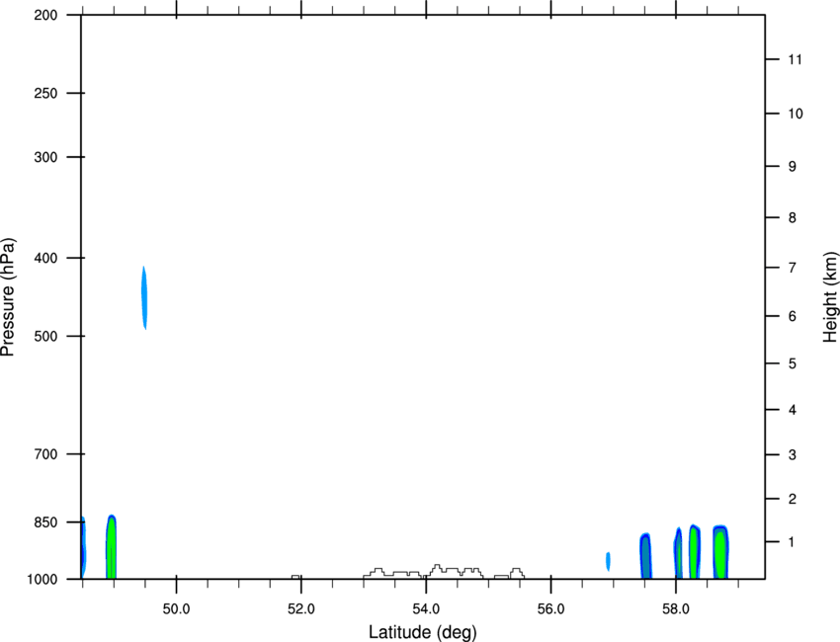840x642 pixels.
Task: Click the 'Height (km)' axis title
Action: (x=830, y=297)
